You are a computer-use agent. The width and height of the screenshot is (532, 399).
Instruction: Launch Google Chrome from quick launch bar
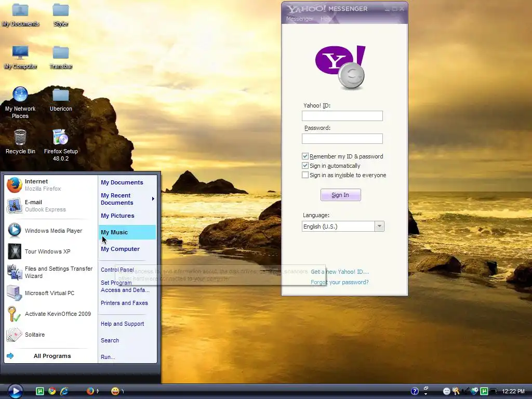52,391
